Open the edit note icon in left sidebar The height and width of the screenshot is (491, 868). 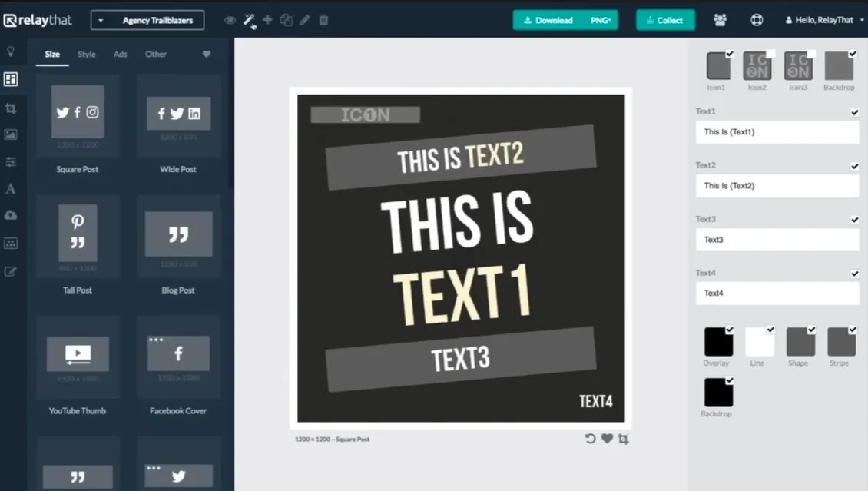(11, 271)
